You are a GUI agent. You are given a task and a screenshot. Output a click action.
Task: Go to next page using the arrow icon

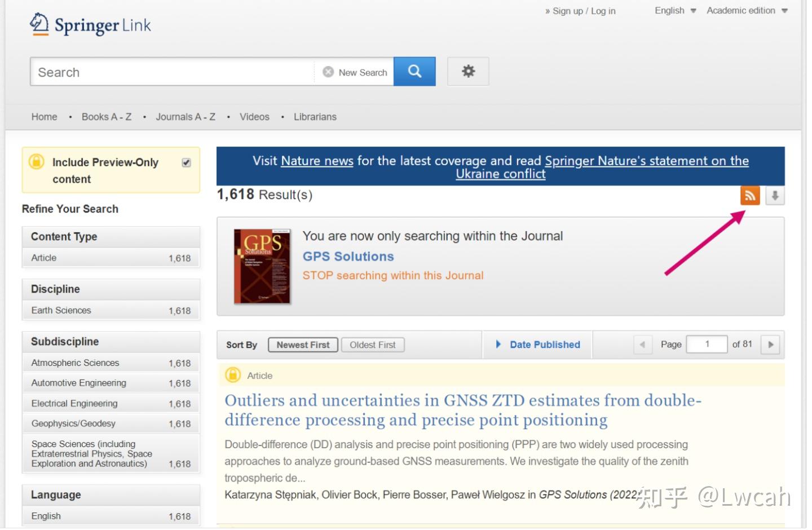pos(770,344)
